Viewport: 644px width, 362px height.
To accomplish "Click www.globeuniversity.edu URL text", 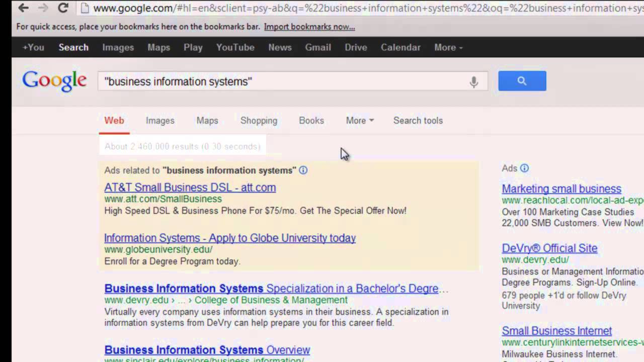I will coord(158,250).
